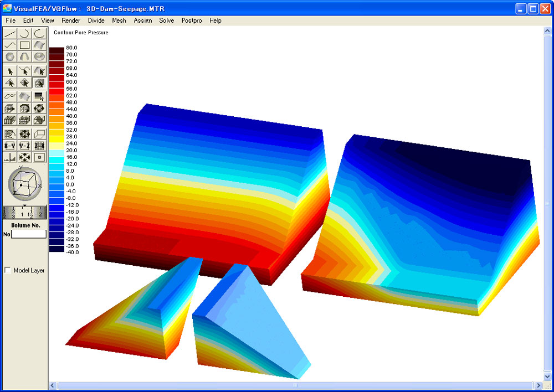Open the Mesh menu
The image size is (554, 392).
(x=119, y=20)
